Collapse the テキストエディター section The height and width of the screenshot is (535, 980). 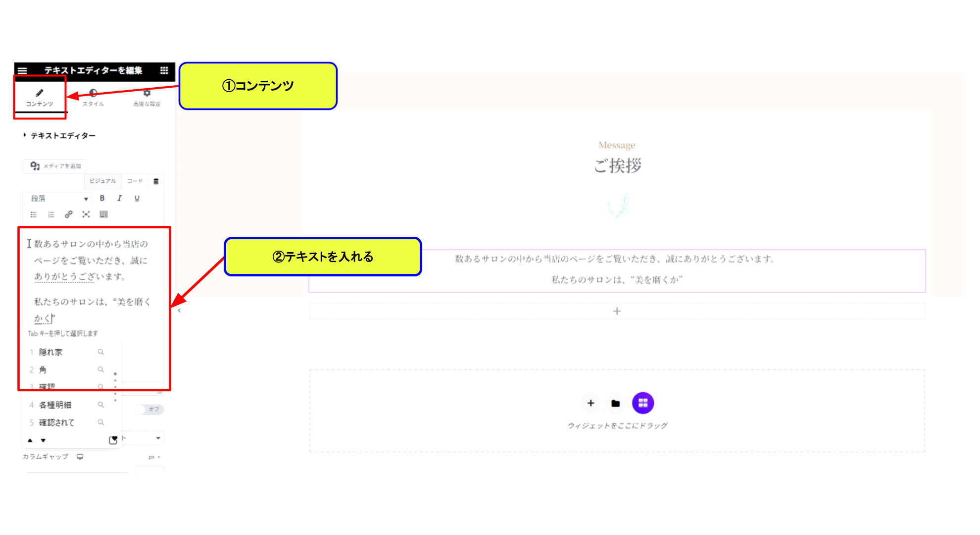[59, 135]
